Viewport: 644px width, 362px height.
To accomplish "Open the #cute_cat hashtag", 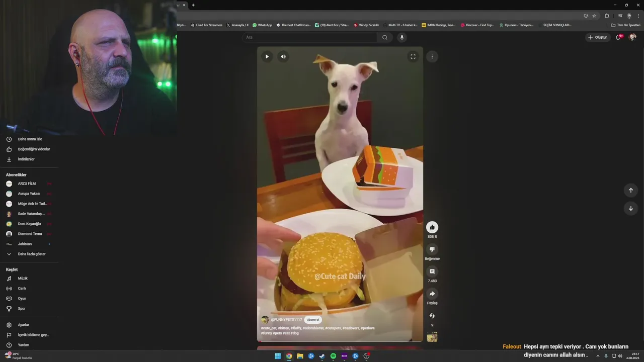I will (x=269, y=328).
